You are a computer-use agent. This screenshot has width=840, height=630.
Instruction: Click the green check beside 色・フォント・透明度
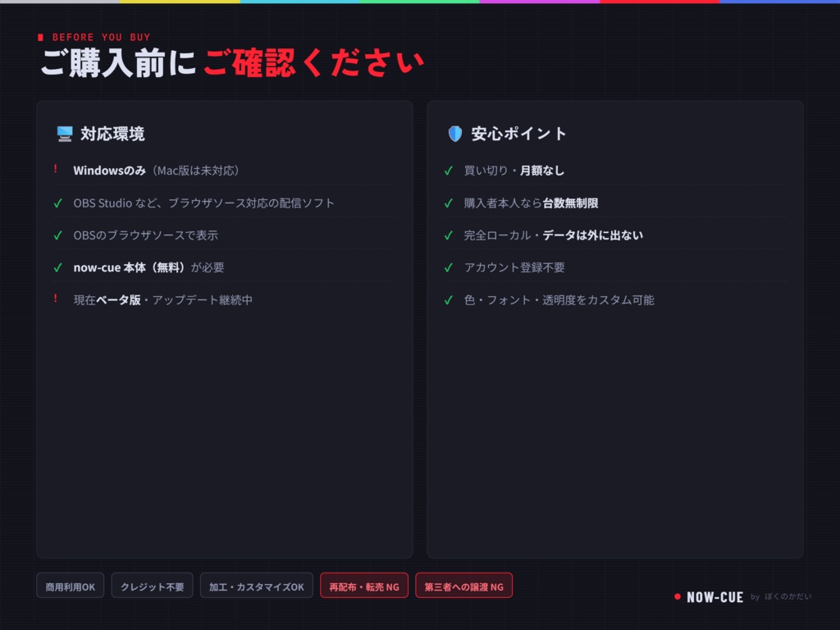[x=449, y=300]
